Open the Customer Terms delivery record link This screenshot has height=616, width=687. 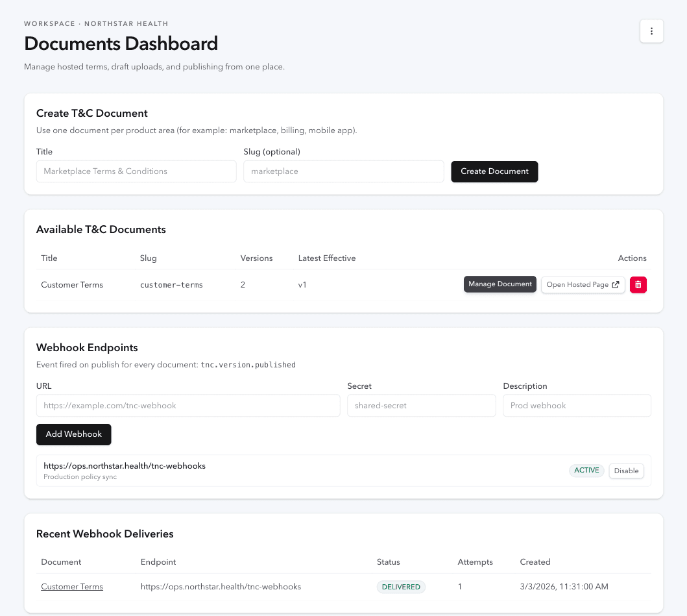(71, 586)
